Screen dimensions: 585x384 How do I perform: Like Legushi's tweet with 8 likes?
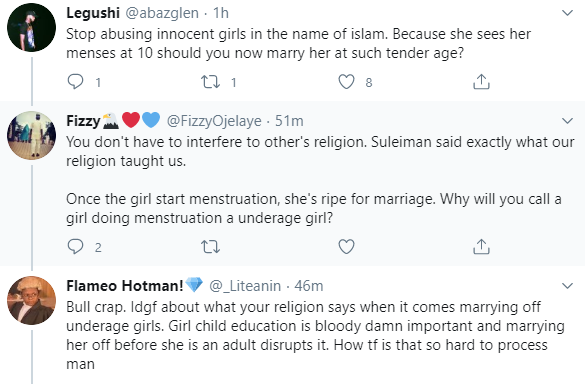coord(346,82)
